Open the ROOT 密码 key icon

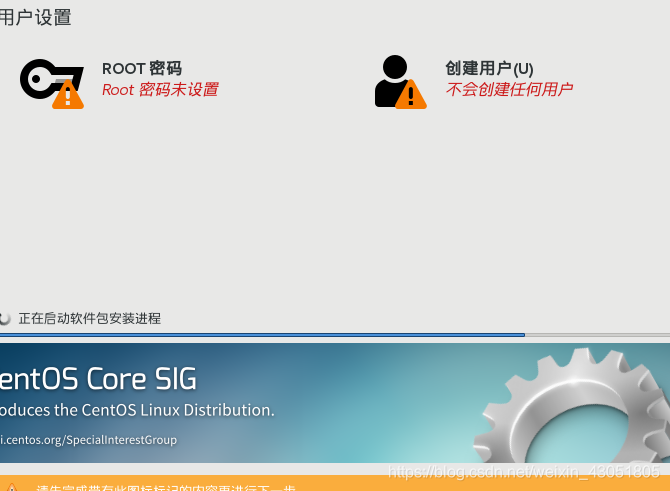click(52, 83)
